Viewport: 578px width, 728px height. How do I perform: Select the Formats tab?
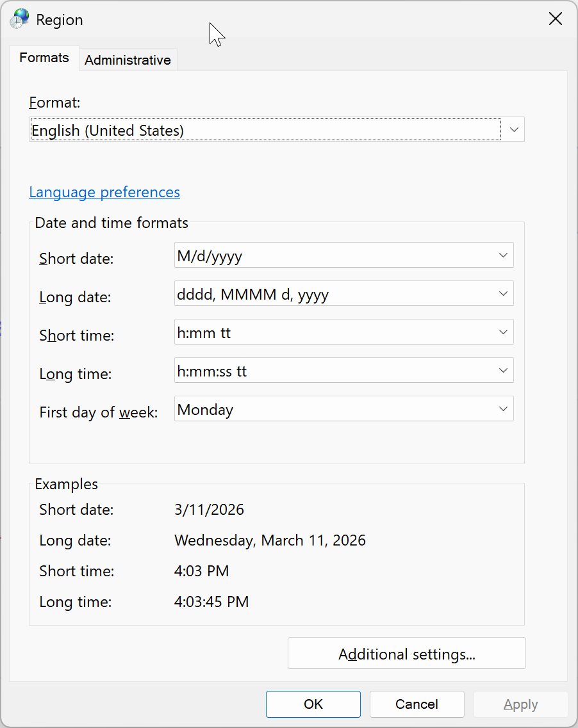[x=44, y=58]
